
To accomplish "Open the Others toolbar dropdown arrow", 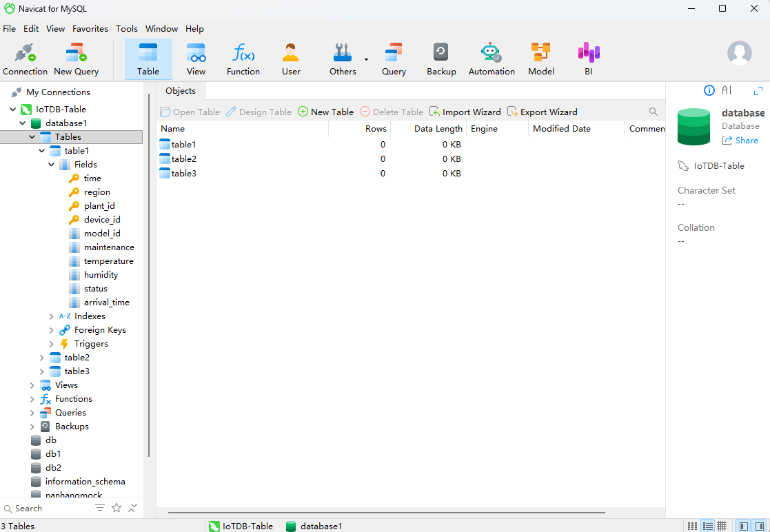I will [366, 60].
